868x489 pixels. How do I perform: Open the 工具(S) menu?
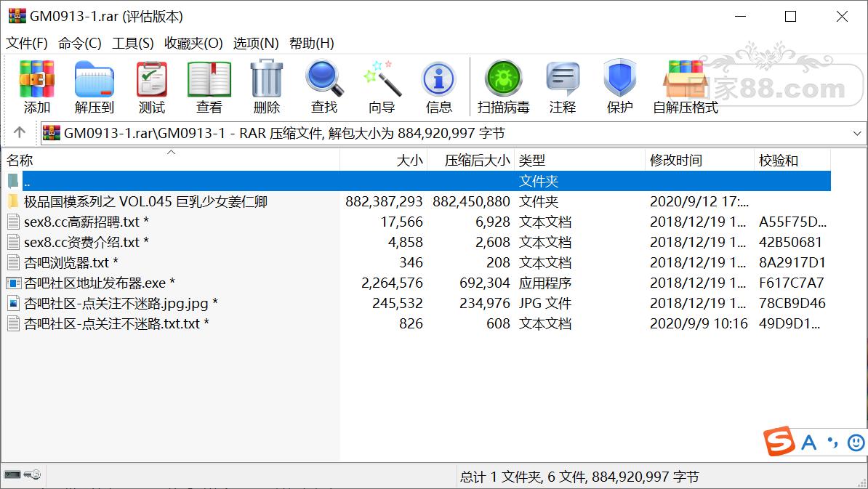point(133,43)
